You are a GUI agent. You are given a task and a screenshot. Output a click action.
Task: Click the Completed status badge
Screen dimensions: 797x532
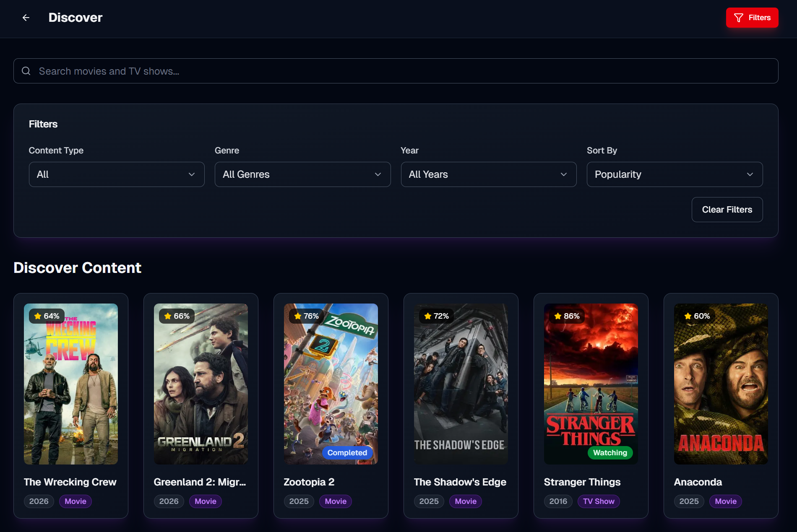(x=347, y=453)
